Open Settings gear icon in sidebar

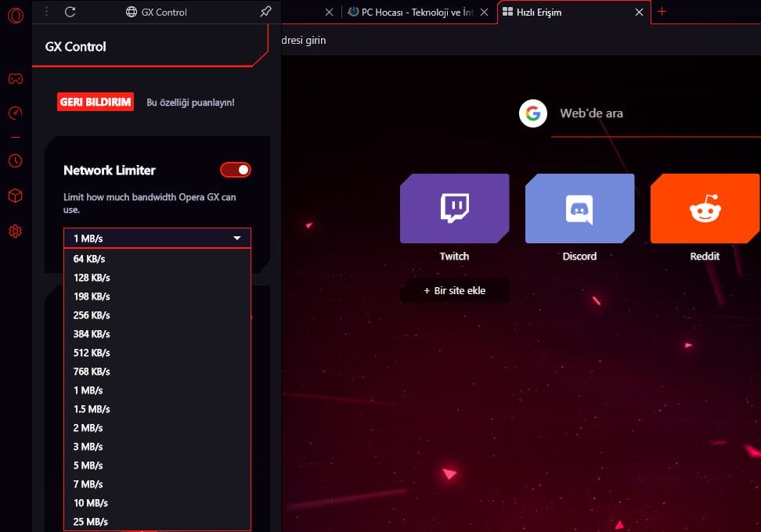pyautogui.click(x=15, y=231)
